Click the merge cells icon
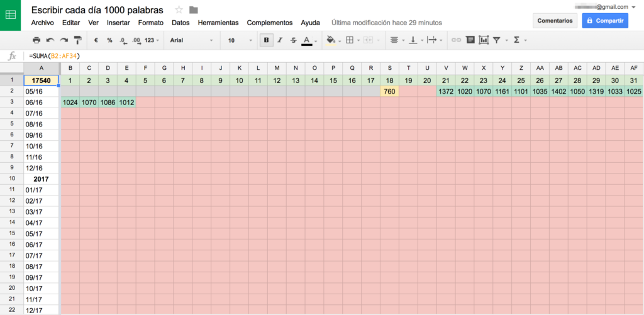Image resolution: width=644 pixels, height=315 pixels. click(367, 40)
